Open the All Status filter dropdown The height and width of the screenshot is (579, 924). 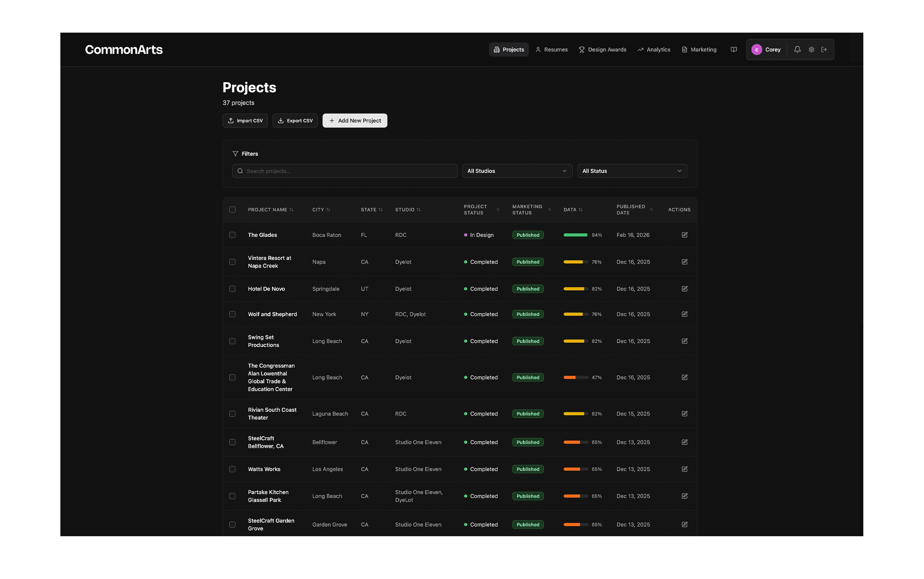tap(632, 171)
